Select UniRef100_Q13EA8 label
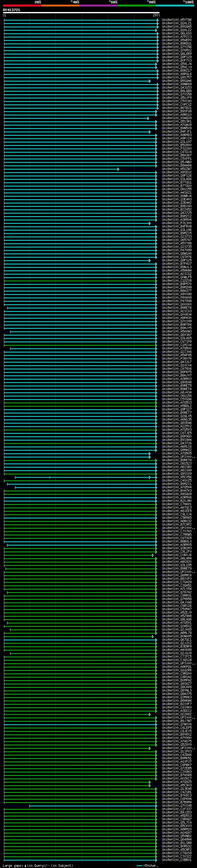Image resolution: width=197 pixels, height=868 pixels. click(x=177, y=789)
